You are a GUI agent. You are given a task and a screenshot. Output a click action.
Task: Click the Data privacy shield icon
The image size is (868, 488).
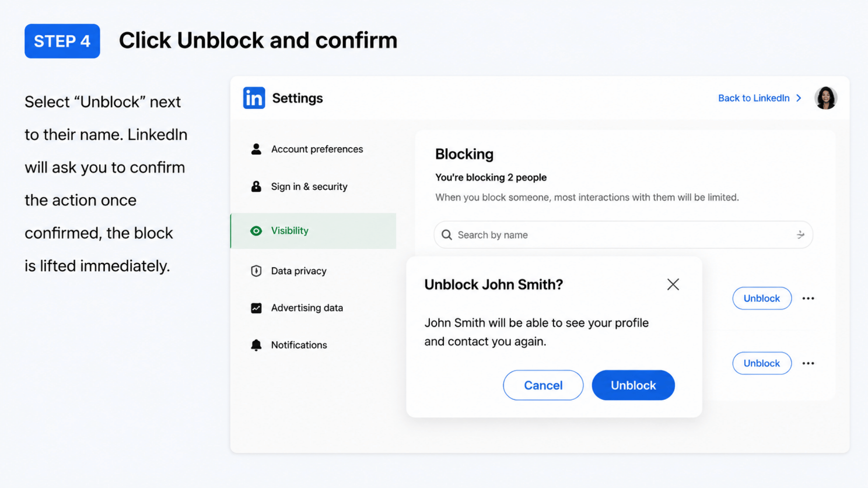pyautogui.click(x=256, y=271)
